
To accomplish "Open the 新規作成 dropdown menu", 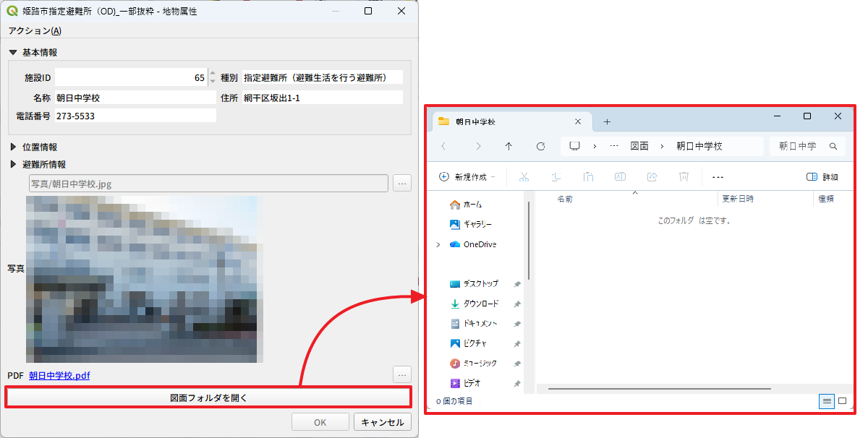I will coord(467,176).
